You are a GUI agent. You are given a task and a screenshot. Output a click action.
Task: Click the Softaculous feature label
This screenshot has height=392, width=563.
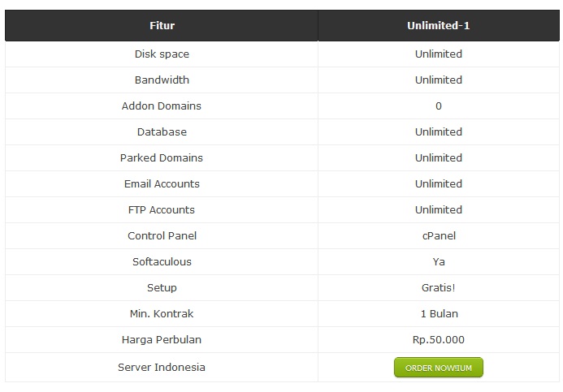162,262
